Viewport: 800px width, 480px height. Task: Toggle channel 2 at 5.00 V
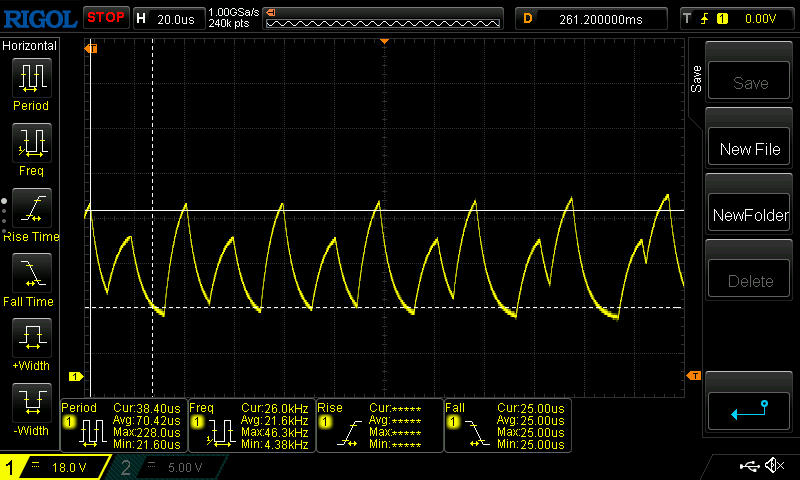tap(165, 467)
